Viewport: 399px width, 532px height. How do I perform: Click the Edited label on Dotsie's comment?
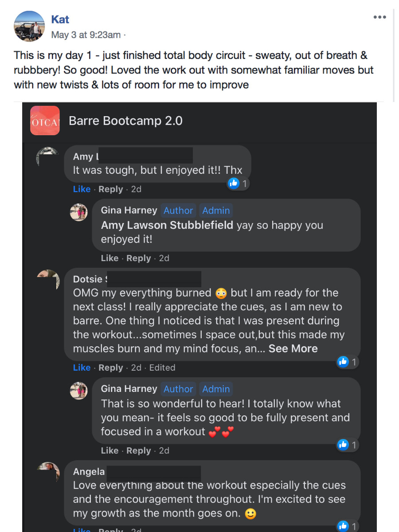[162, 368]
